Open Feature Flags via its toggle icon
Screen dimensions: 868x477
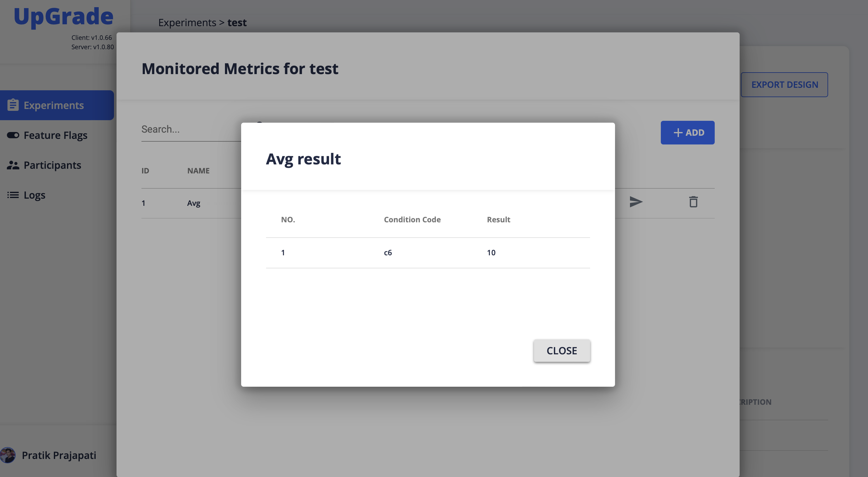(13, 135)
